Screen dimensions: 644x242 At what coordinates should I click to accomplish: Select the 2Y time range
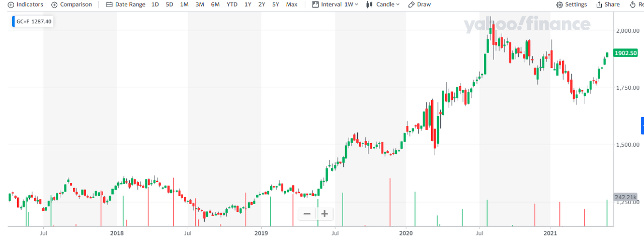(x=262, y=5)
